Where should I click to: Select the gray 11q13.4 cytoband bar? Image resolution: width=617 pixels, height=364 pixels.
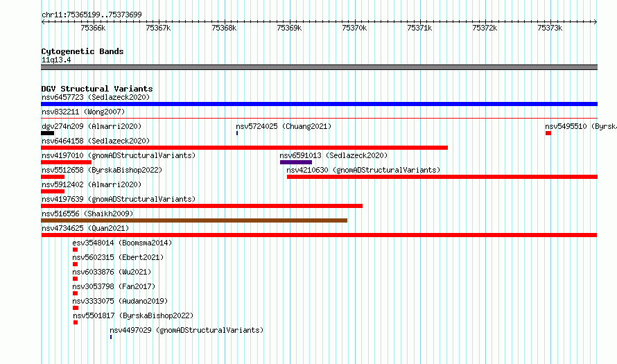click(319, 67)
